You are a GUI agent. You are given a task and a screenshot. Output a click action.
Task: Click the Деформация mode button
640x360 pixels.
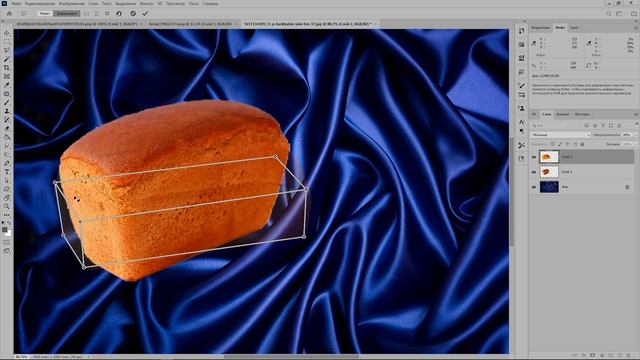[67, 13]
